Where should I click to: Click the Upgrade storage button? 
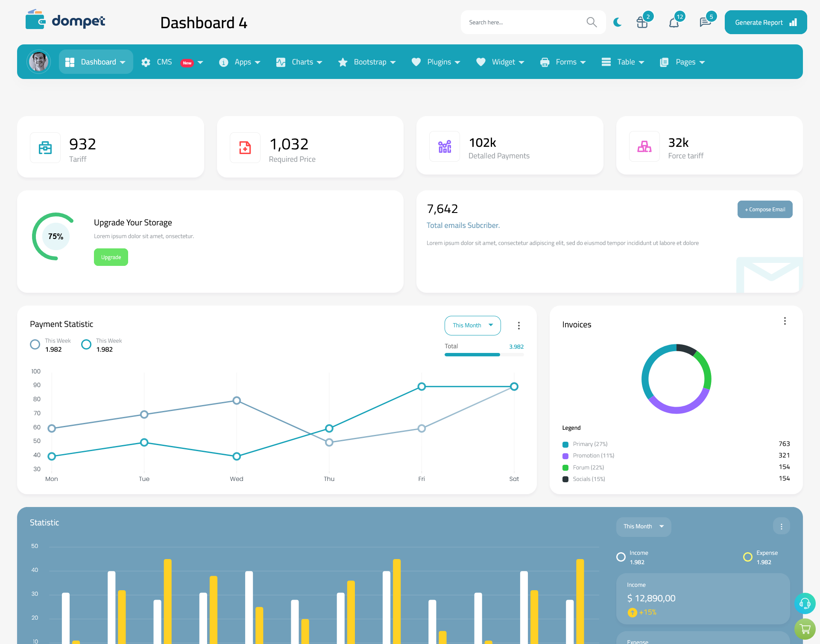pyautogui.click(x=111, y=257)
